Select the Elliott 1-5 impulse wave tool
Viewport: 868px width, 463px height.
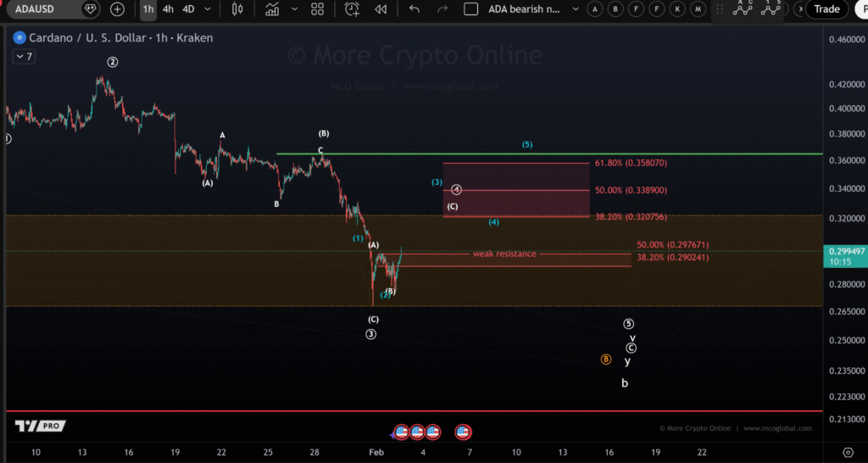tap(771, 8)
